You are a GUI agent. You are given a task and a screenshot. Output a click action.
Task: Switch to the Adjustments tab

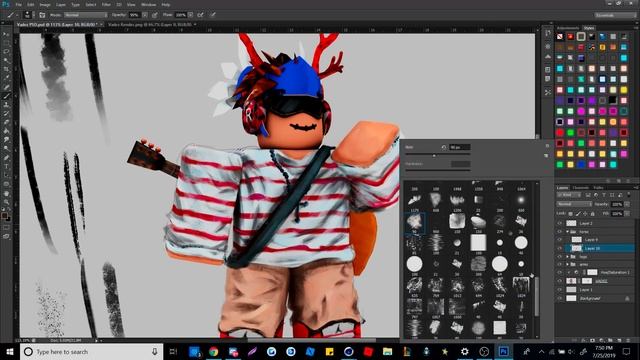(x=568, y=28)
